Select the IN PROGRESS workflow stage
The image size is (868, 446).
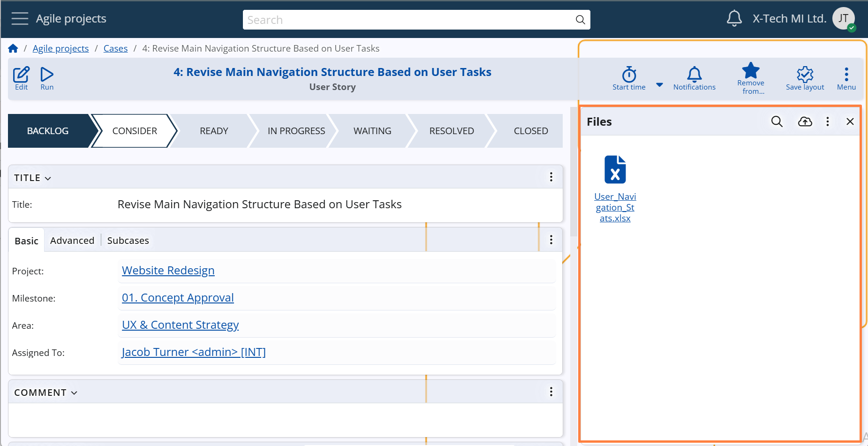pos(296,131)
